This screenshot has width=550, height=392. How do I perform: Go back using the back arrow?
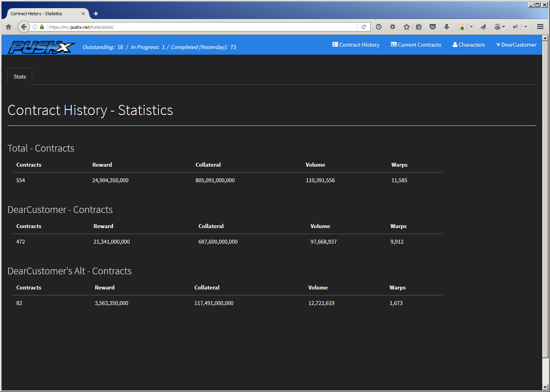[x=24, y=27]
